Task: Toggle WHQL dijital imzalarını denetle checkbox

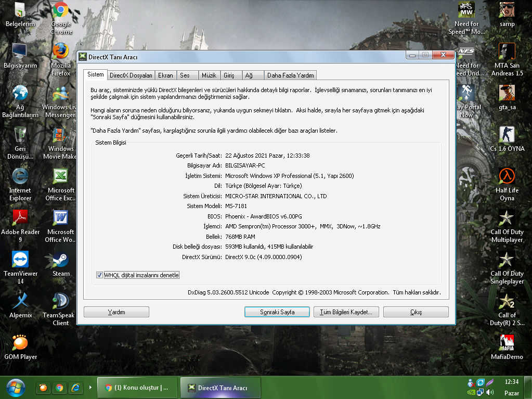Action: 99,275
